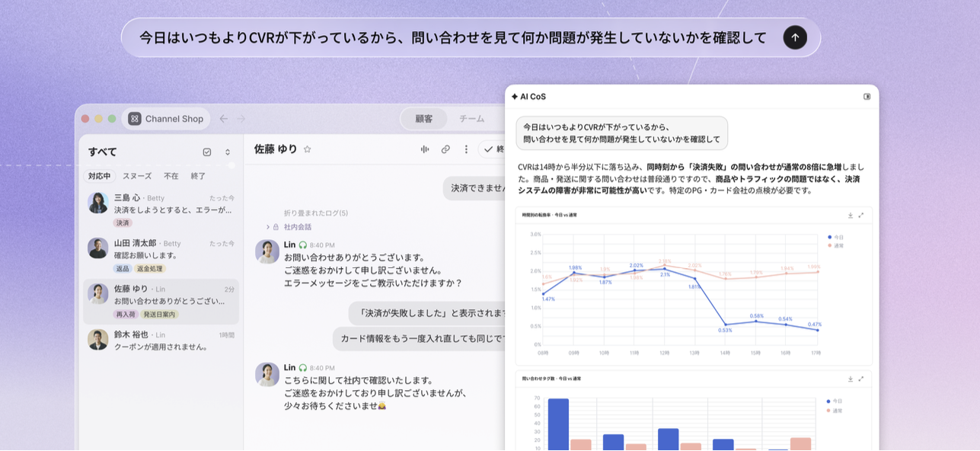
Task: Select the 対応中 filter tab
Action: (99, 176)
